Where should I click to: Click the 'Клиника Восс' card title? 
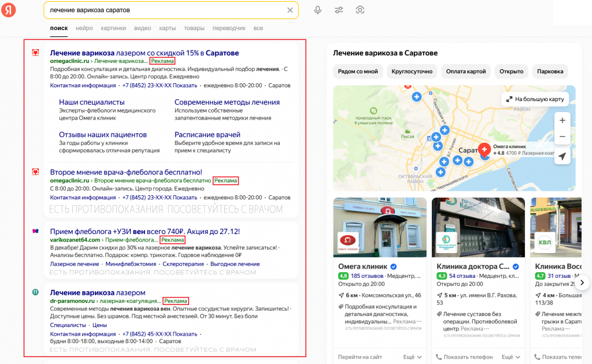[558, 266]
